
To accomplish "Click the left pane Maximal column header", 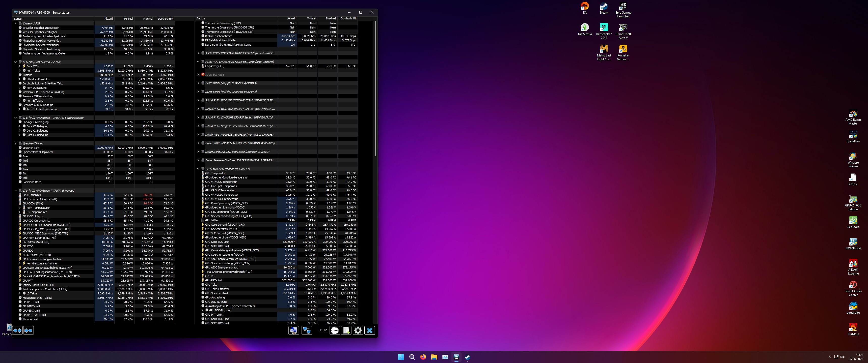I will (145, 18).
